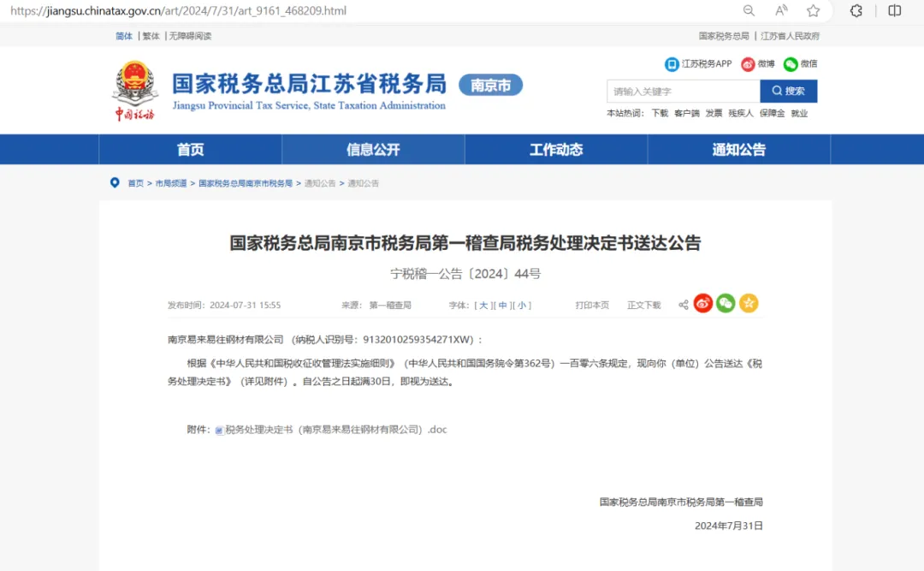
Task: Click the yellow QQ Zone star share icon
Action: point(749,303)
